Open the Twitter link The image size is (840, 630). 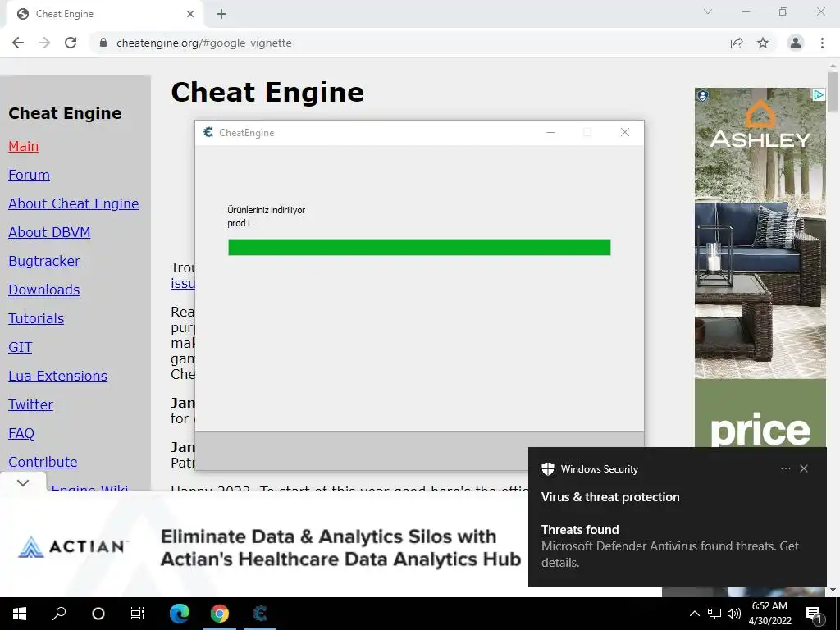coord(30,404)
